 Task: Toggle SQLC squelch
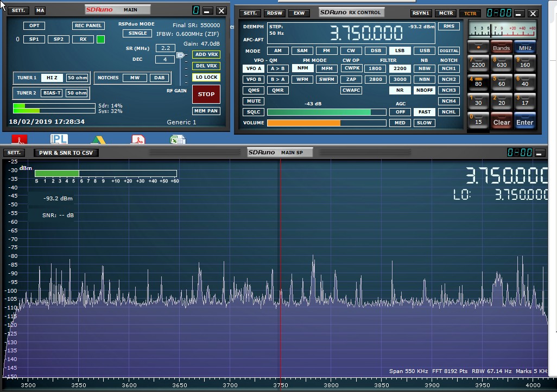point(254,112)
